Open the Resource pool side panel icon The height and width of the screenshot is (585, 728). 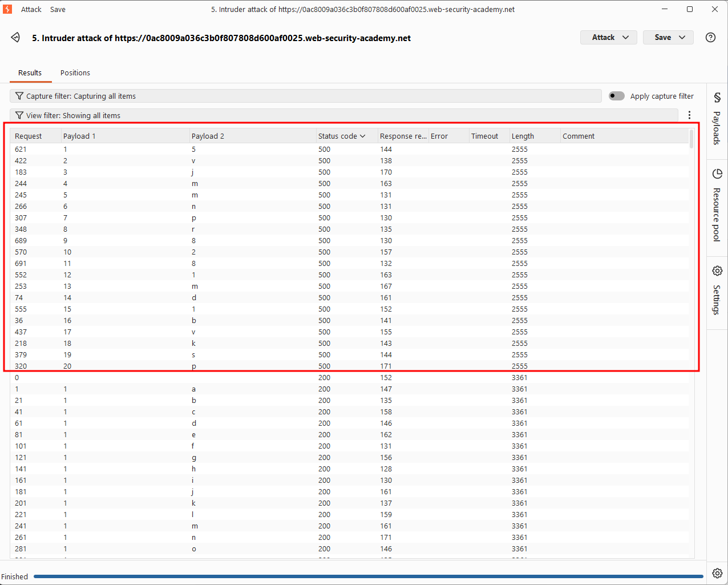[717, 174]
